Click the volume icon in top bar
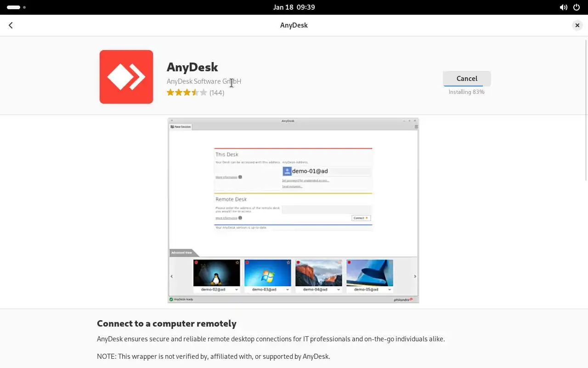Image resolution: width=588 pixels, height=368 pixels. coord(563,7)
